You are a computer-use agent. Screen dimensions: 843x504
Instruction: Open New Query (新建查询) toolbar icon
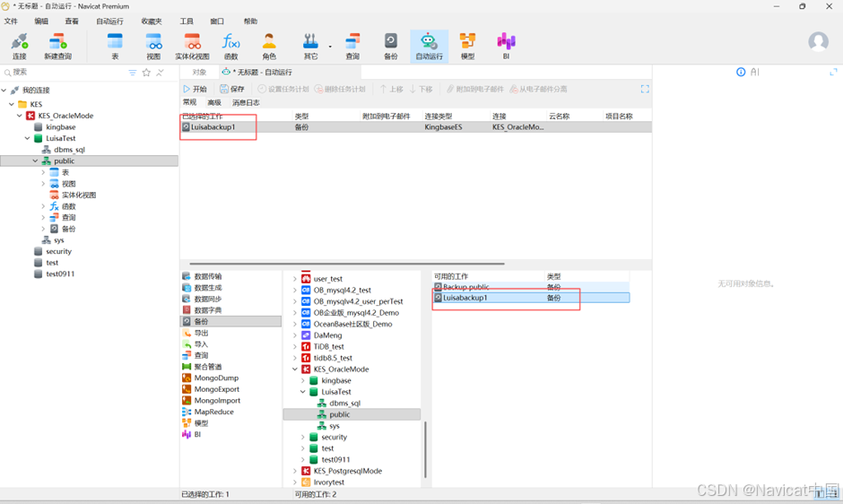57,46
